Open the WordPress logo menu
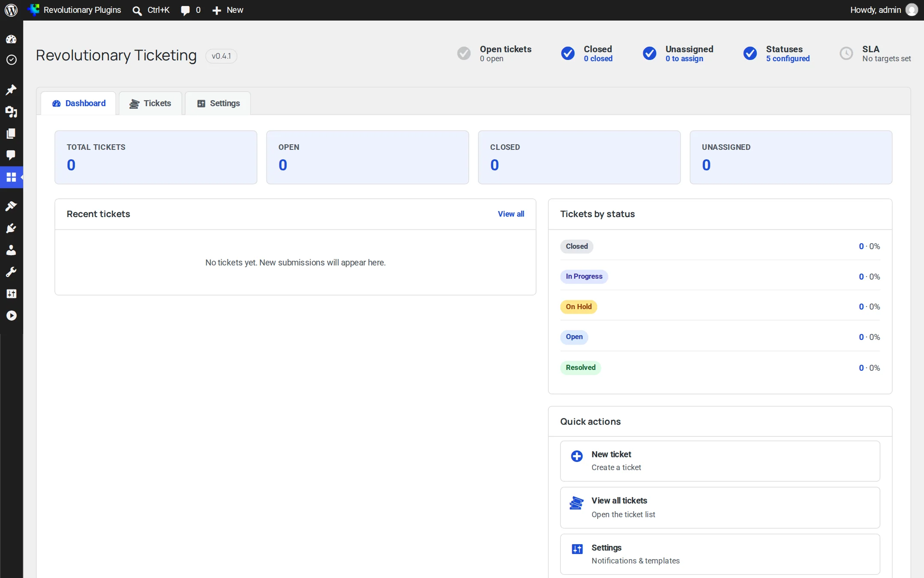Image resolution: width=924 pixels, height=578 pixels. pos(11,10)
